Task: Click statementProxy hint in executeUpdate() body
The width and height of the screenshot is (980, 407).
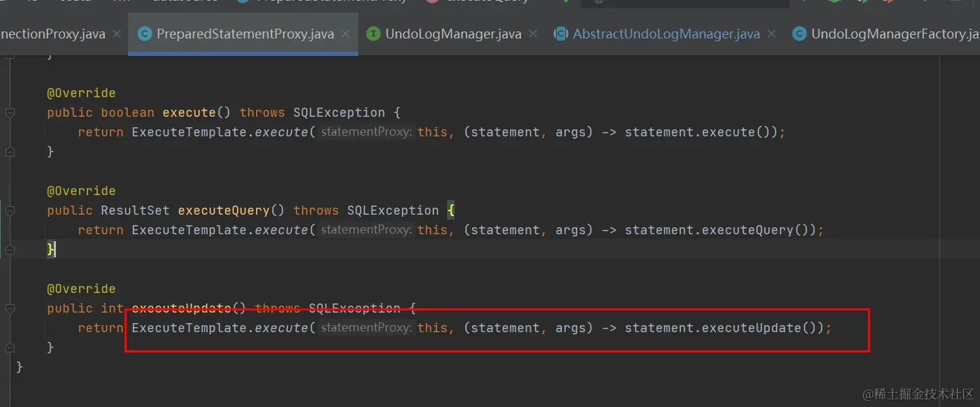Action: [367, 328]
